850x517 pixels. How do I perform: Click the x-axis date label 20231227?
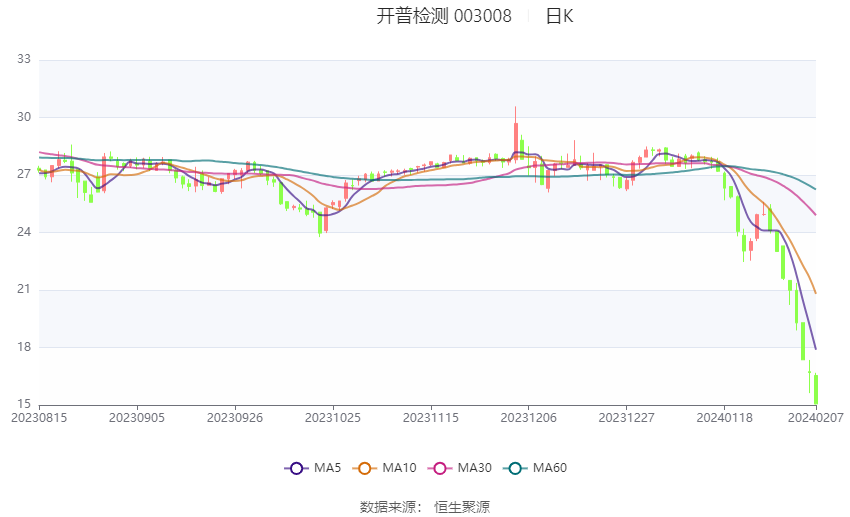(627, 418)
